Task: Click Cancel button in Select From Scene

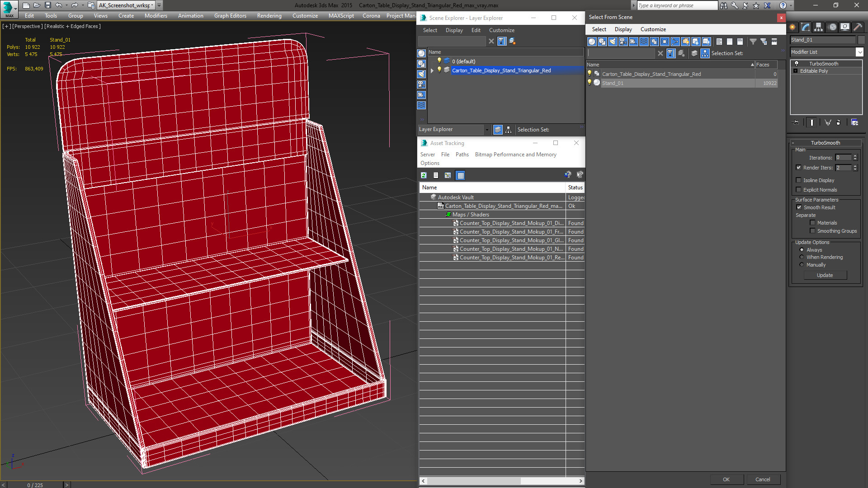Action: point(763,479)
